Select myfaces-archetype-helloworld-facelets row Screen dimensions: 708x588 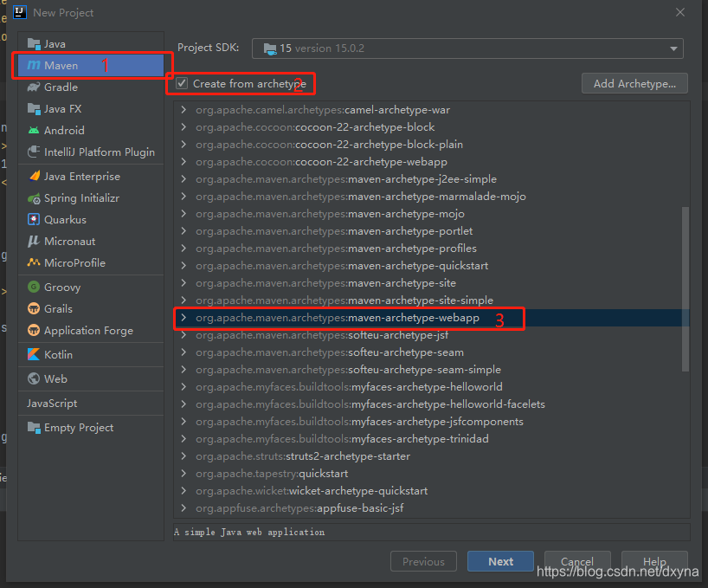[x=431, y=404]
